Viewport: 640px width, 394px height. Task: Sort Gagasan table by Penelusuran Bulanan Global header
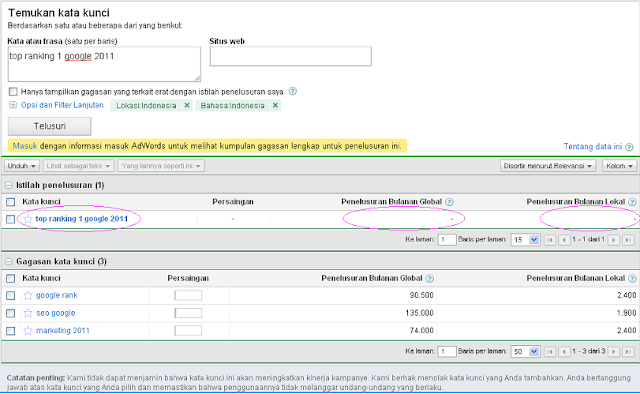tap(372, 278)
